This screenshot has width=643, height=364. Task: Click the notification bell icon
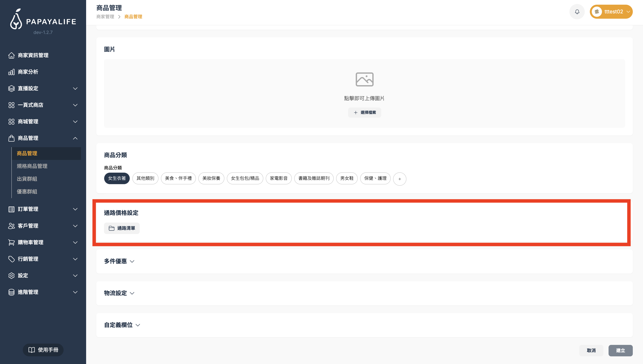click(577, 12)
